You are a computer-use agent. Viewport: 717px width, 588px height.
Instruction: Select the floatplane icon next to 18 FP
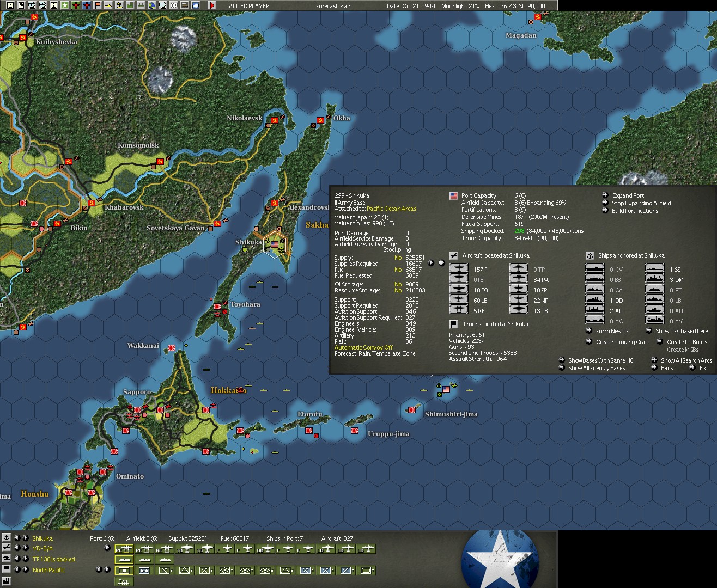pos(519,290)
